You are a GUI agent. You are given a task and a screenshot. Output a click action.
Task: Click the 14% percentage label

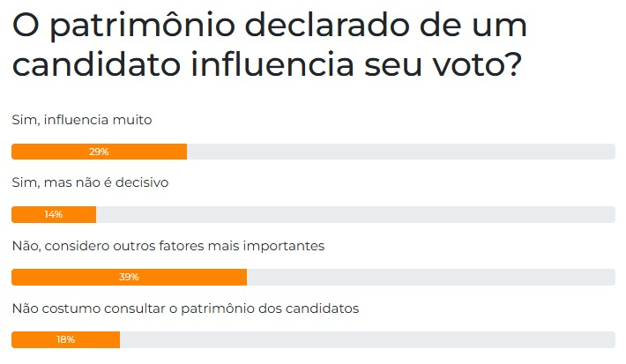pyautogui.click(x=54, y=214)
